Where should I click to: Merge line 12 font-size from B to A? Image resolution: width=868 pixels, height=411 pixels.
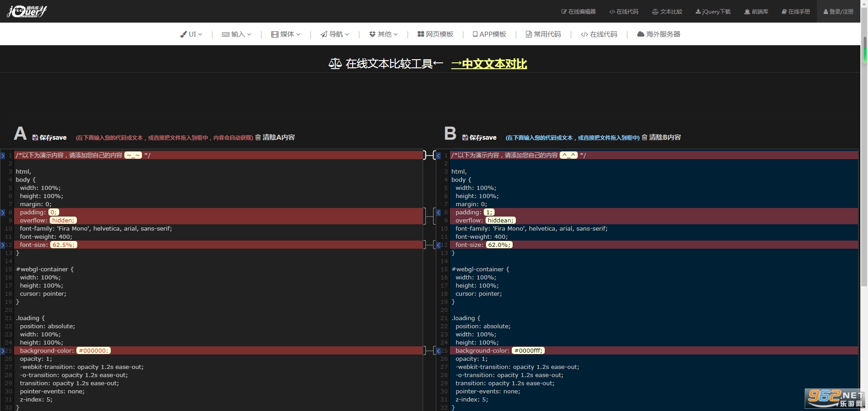(x=439, y=245)
